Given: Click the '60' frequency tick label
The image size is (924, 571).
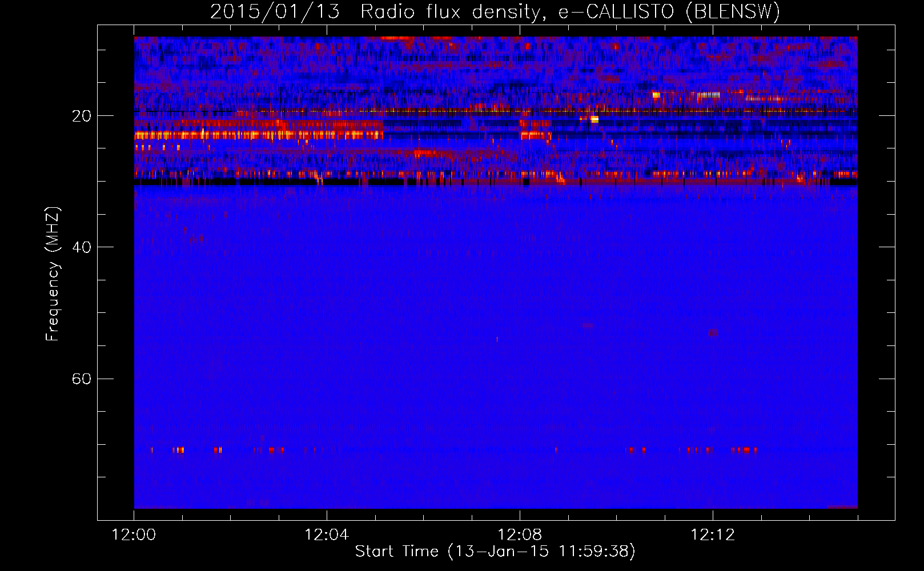Looking at the screenshot, I should tap(82, 379).
